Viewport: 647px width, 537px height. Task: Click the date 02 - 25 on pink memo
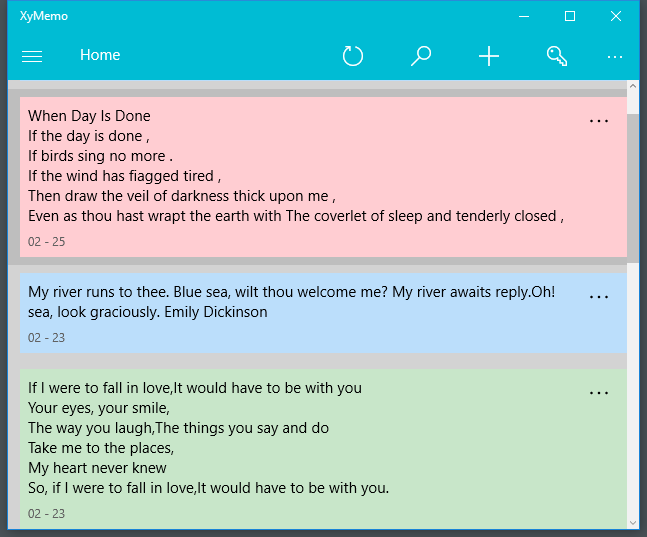tap(46, 241)
